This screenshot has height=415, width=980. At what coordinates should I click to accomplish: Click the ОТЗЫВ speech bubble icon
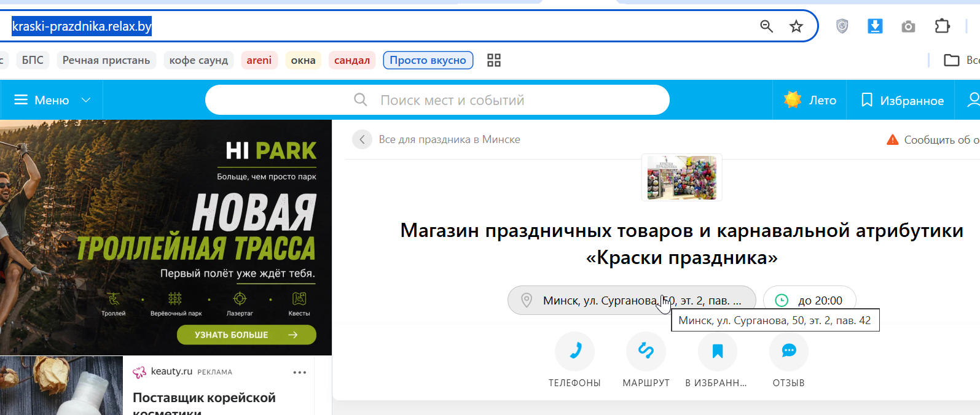(x=789, y=351)
